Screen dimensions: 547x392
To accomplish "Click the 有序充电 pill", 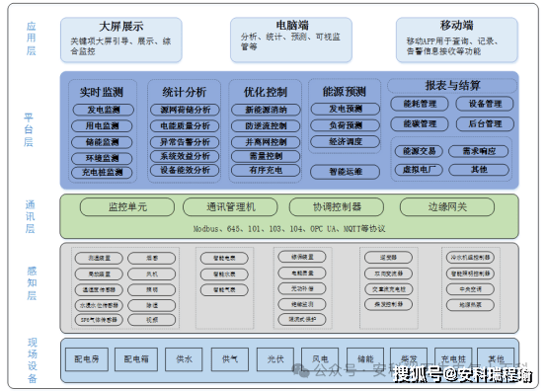I will click(x=266, y=170).
